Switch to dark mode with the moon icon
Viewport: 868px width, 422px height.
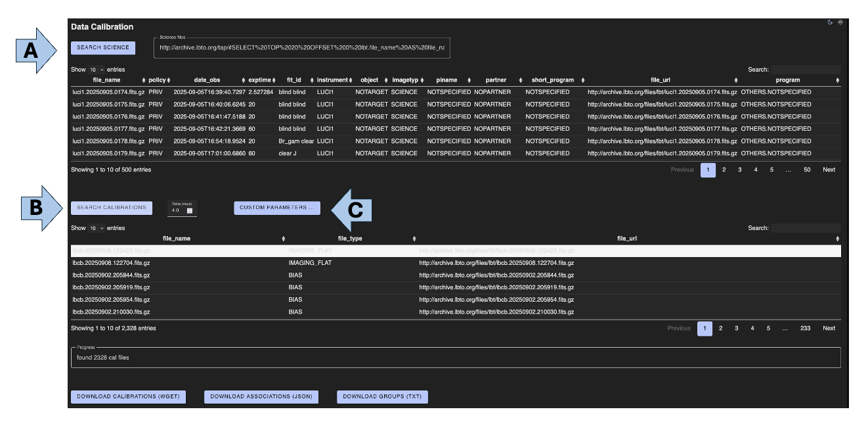830,22
